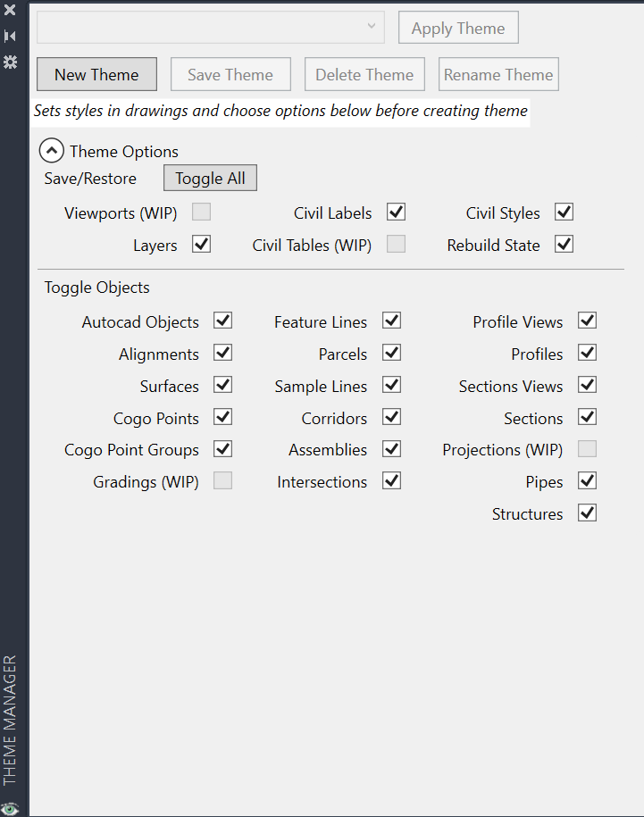Close the Theme Manager palette
This screenshot has height=817, width=644.
click(x=10, y=10)
